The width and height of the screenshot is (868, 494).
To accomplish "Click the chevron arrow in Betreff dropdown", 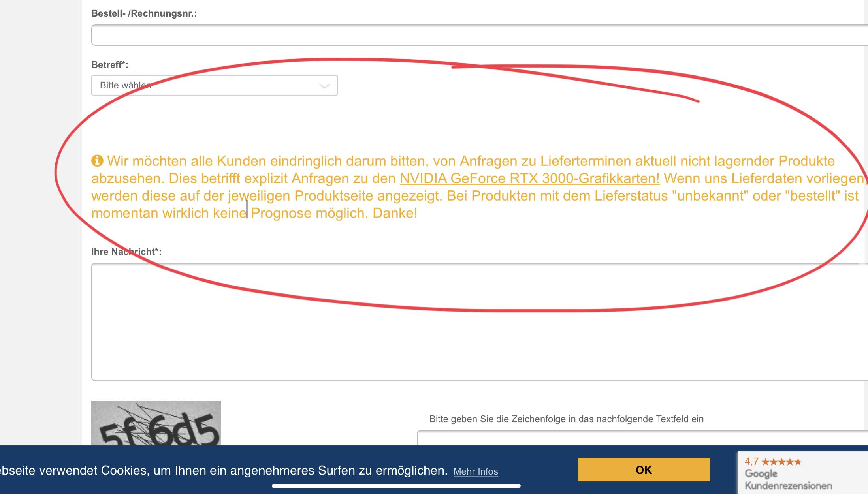I will (324, 86).
